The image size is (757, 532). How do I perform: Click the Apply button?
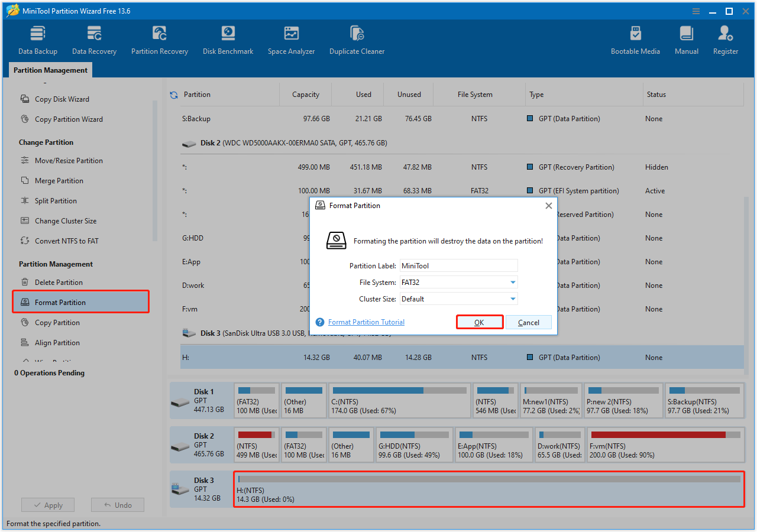coord(48,505)
